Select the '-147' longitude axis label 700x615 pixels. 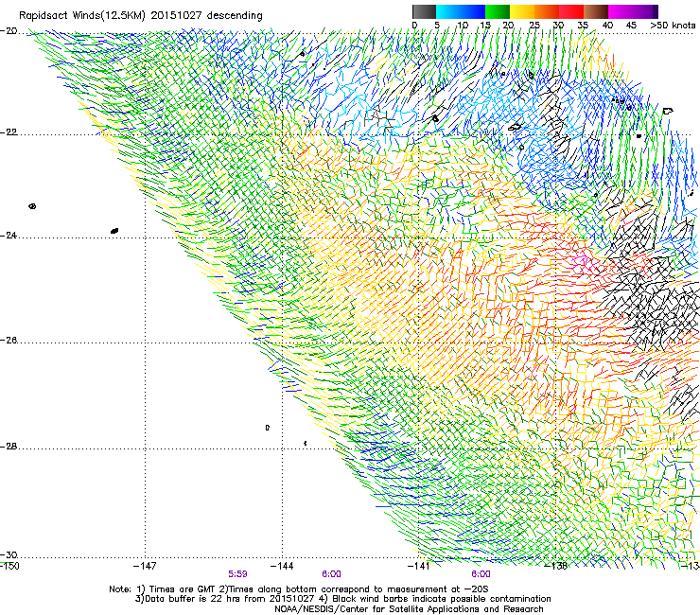pos(145,566)
